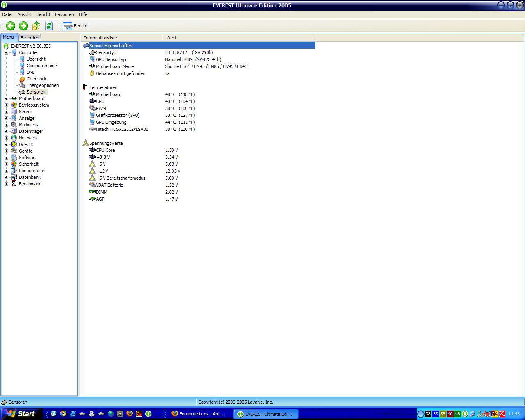
Task: Open the Bericht menu in menu bar
Action: pyautogui.click(x=43, y=14)
